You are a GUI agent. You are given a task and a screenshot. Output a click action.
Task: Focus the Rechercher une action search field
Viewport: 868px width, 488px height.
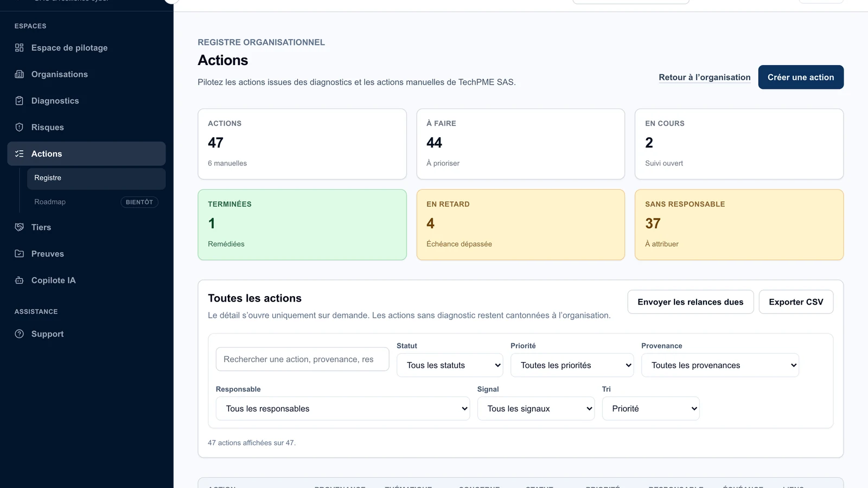click(302, 359)
